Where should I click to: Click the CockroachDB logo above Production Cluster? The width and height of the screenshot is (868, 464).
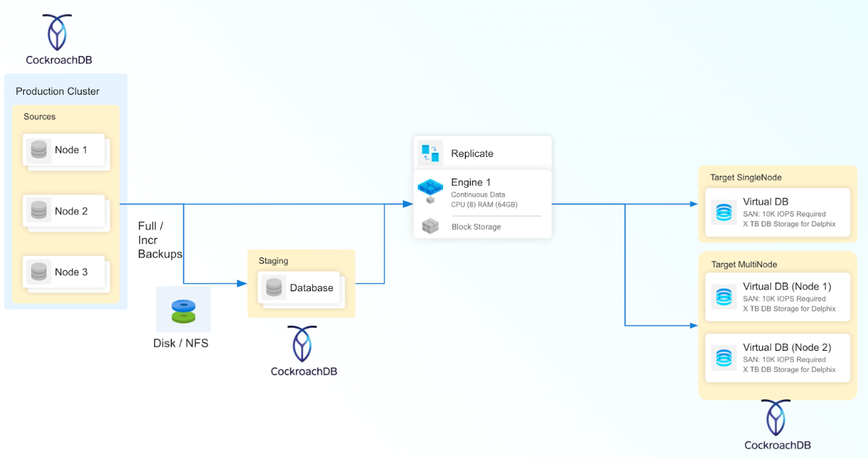click(58, 33)
